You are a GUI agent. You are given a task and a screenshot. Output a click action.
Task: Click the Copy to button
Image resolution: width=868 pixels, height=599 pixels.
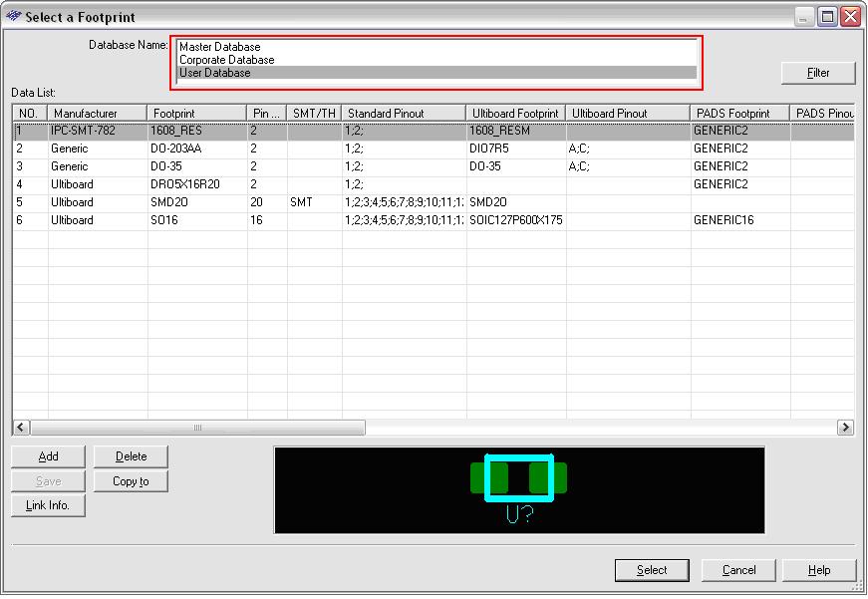pyautogui.click(x=131, y=481)
